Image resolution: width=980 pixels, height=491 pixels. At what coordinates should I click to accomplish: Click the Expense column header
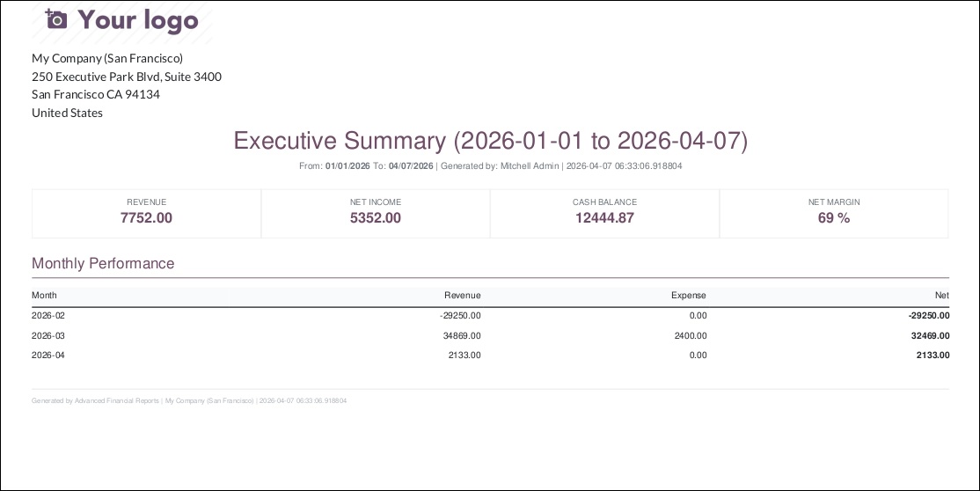[689, 296]
